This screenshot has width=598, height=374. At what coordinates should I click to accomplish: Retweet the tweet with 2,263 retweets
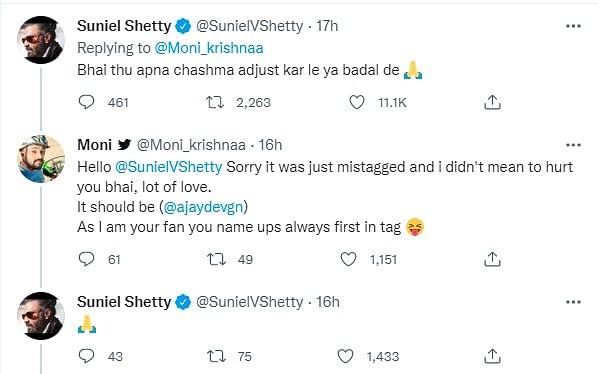point(215,102)
